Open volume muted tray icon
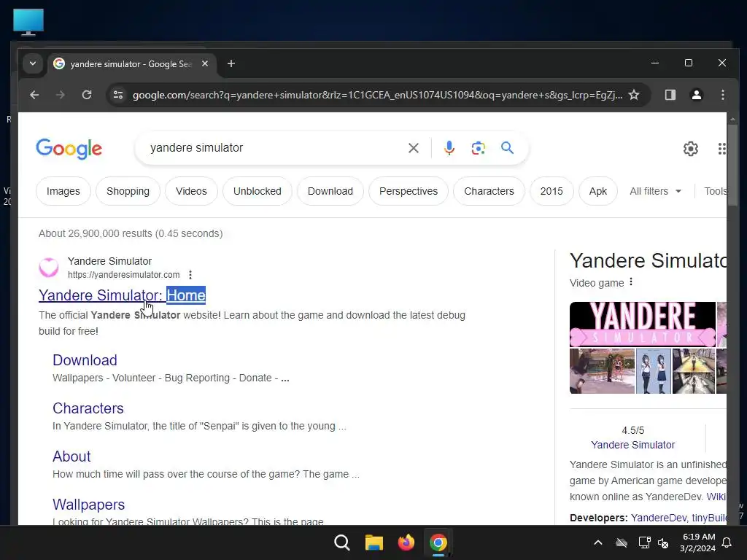Image resolution: width=747 pixels, height=560 pixels. [662, 542]
